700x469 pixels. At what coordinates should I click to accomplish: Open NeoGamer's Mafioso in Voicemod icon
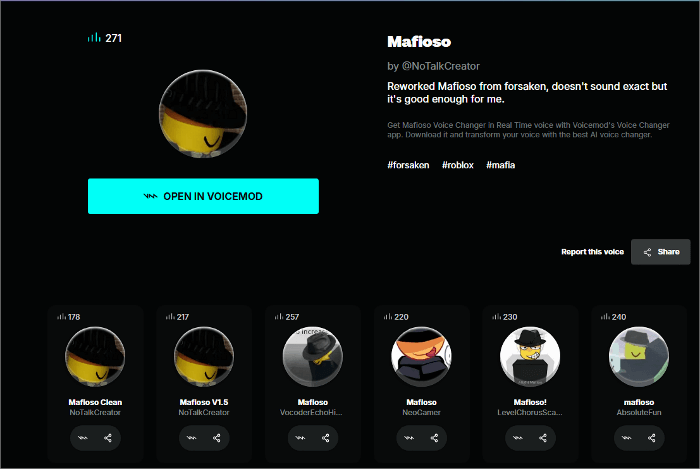pos(409,438)
